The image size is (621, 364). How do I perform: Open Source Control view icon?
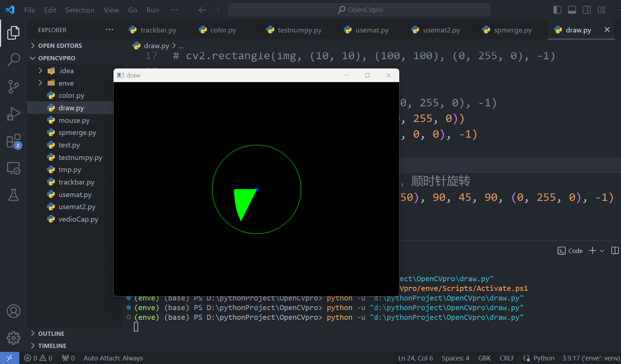[13, 87]
